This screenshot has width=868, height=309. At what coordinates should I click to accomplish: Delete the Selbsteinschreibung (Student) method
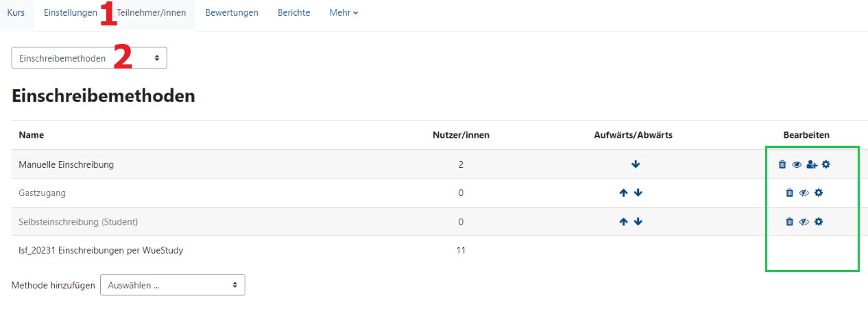click(789, 222)
